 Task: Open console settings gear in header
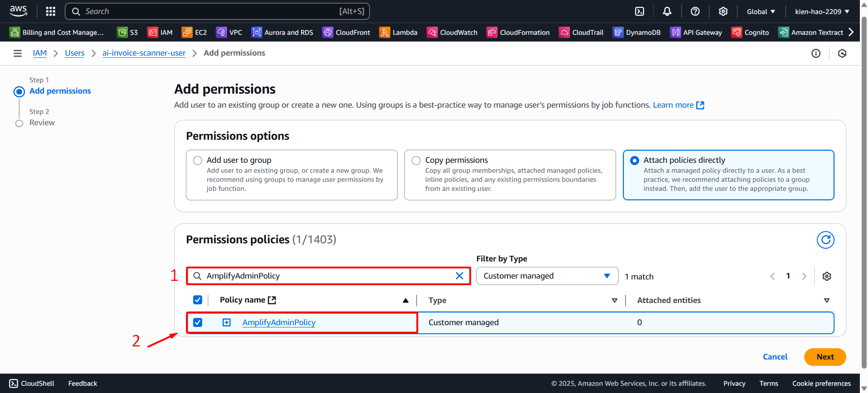[723, 11]
